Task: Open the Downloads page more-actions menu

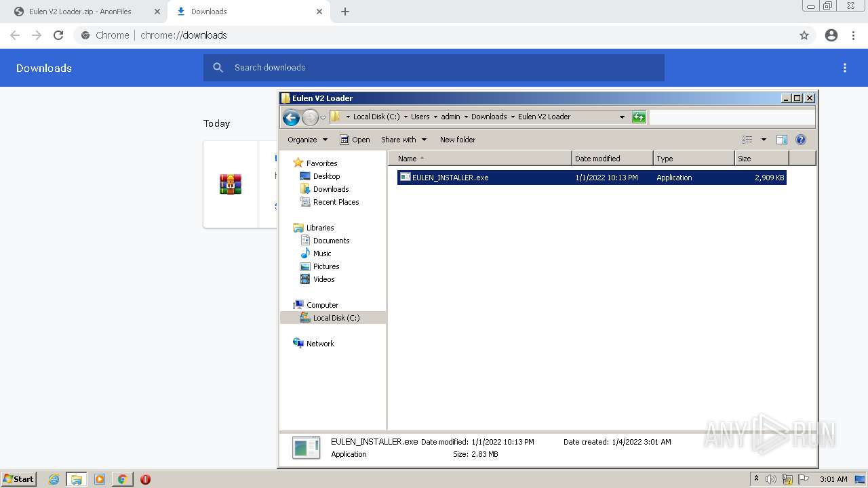Action: click(x=845, y=68)
